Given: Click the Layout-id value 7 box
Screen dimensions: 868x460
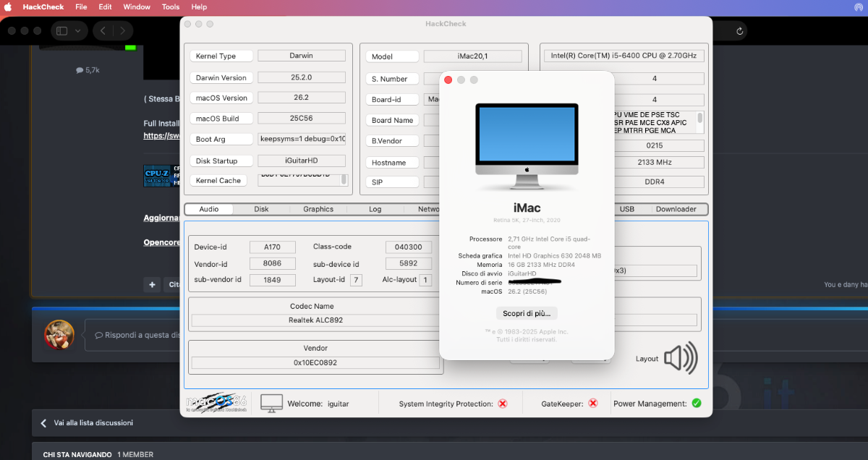Looking at the screenshot, I should click(356, 280).
